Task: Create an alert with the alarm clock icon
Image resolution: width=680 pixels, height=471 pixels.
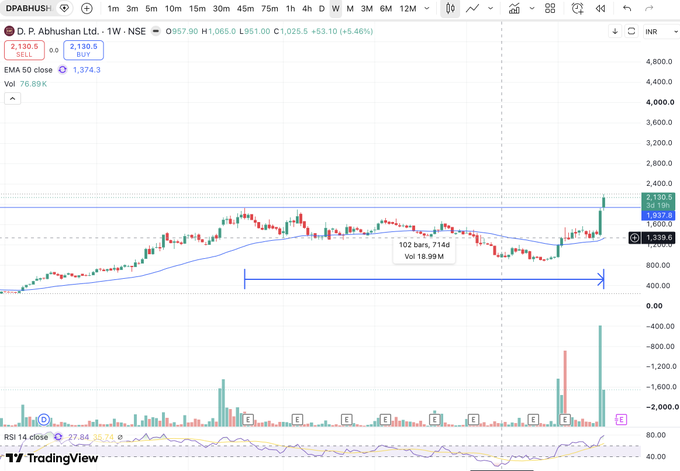Action: coord(577,8)
